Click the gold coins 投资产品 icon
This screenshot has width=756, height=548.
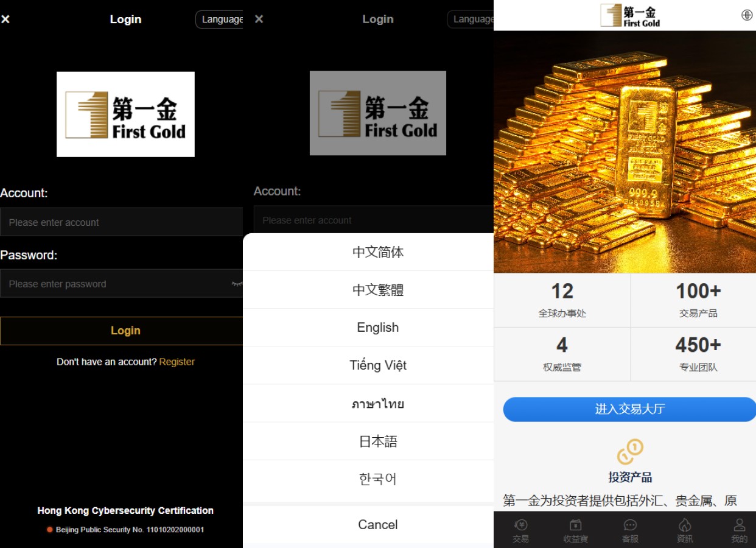(630, 452)
